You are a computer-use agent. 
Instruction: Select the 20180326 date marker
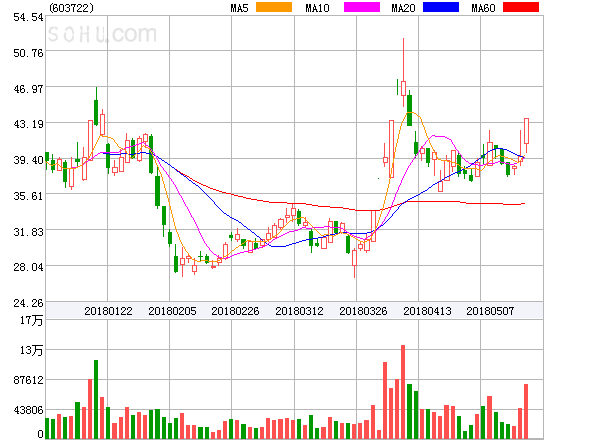[363, 311]
